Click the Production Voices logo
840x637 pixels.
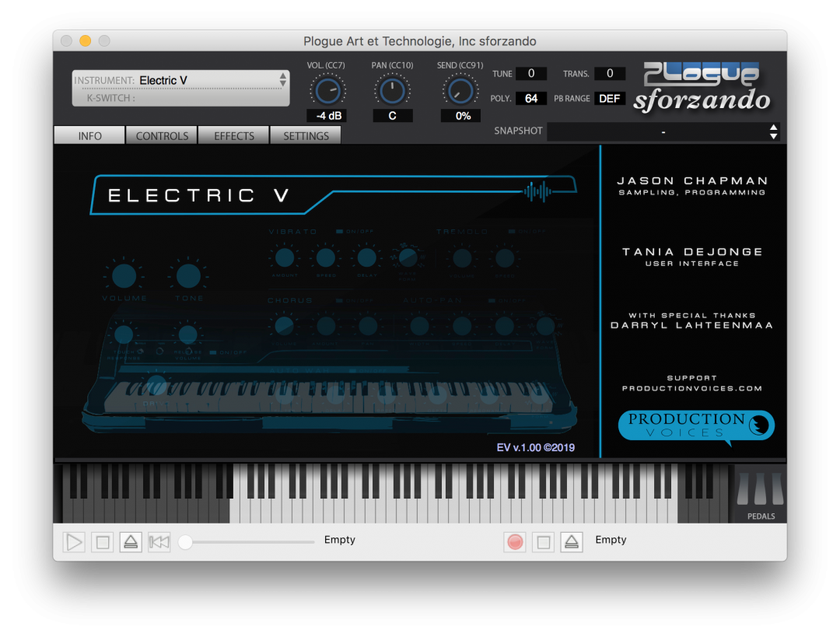pyautogui.click(x=696, y=427)
